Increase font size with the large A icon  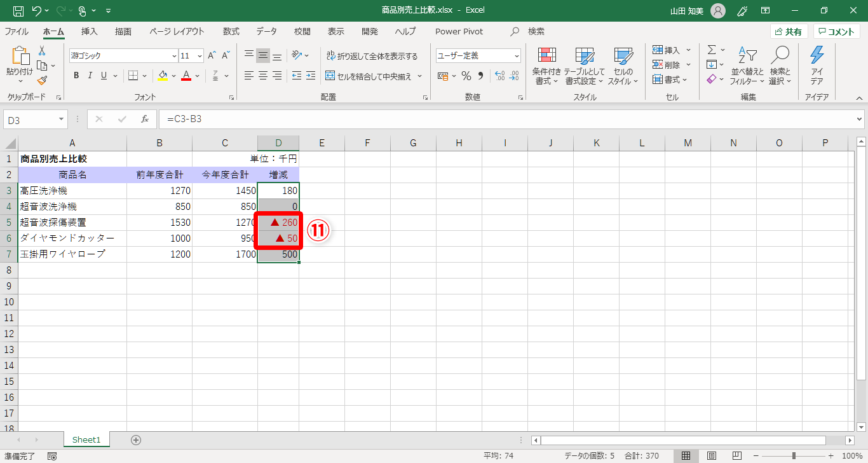coord(212,55)
